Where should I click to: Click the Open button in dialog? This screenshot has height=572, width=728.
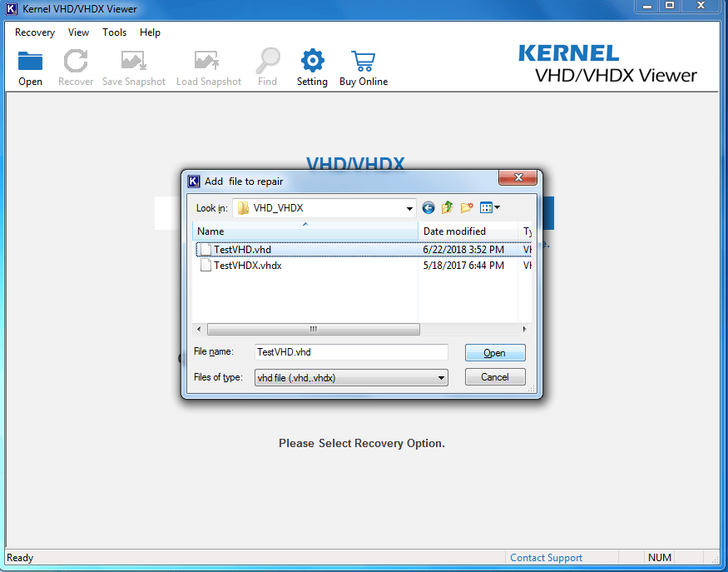pyautogui.click(x=495, y=353)
